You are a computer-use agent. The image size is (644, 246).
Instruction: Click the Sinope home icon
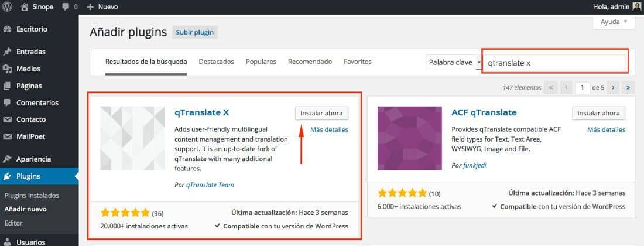[x=24, y=6]
